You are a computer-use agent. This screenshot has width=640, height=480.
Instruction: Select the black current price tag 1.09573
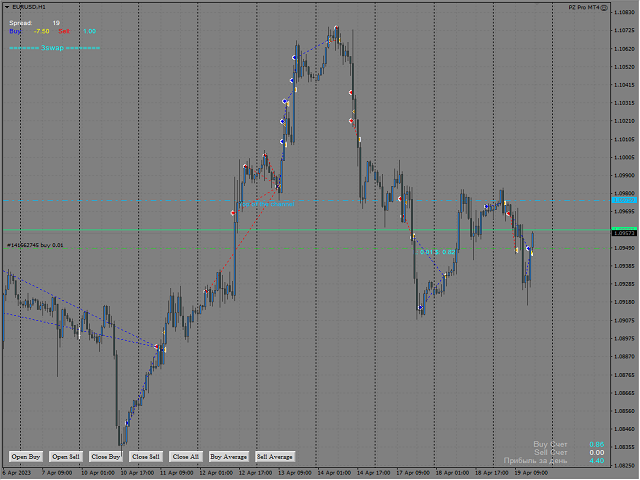[x=624, y=233]
